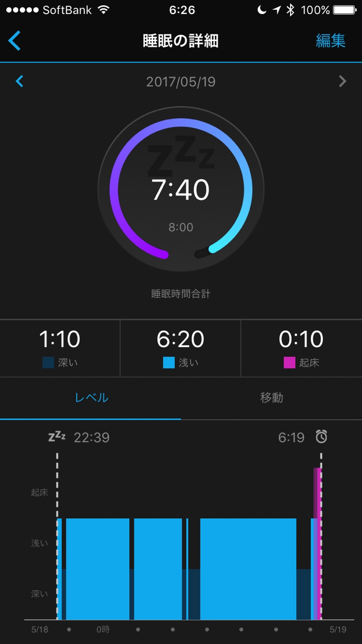Tap the back arrow in header
Screen dimensions: 362x644
[x=14, y=40]
